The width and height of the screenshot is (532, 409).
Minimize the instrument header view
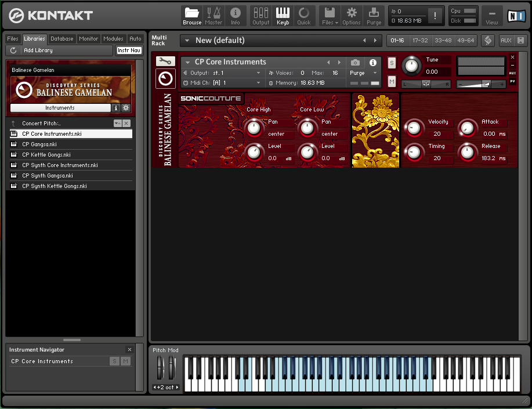tap(513, 65)
